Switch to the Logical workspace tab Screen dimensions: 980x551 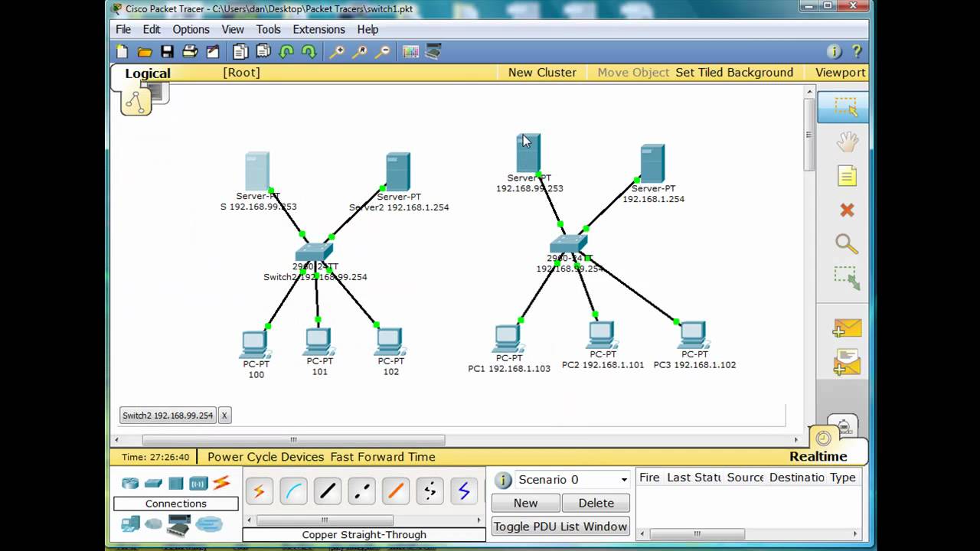click(148, 73)
